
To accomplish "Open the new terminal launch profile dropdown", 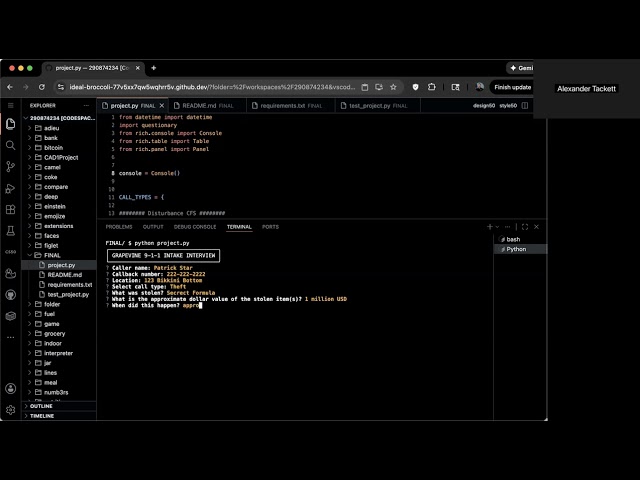I will tap(497, 227).
